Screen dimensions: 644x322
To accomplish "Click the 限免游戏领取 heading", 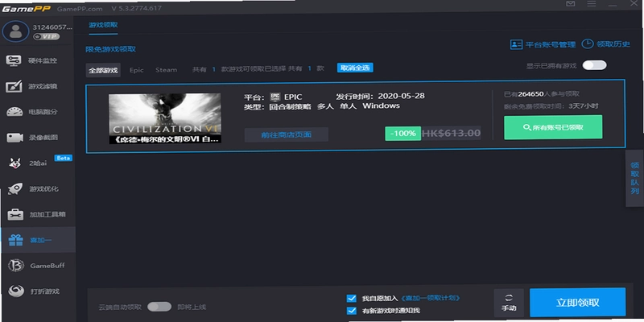I will click(110, 49).
